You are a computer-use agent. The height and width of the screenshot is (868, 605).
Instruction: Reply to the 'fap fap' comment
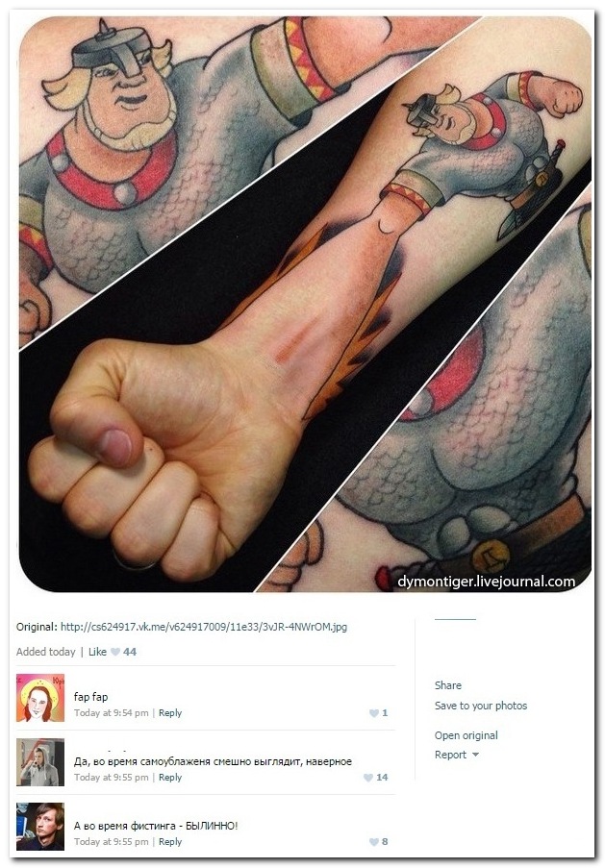click(170, 713)
